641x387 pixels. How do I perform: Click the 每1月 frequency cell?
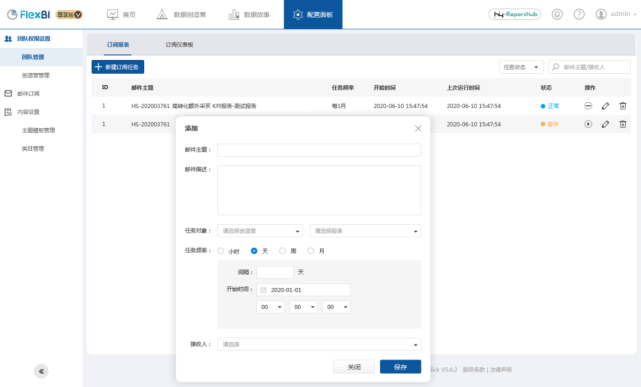coord(339,106)
